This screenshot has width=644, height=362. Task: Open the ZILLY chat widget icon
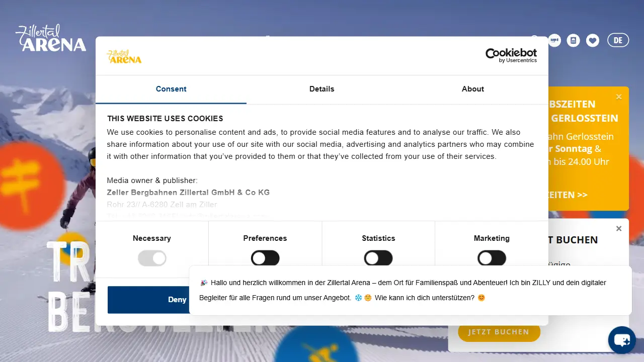pyautogui.click(x=622, y=340)
